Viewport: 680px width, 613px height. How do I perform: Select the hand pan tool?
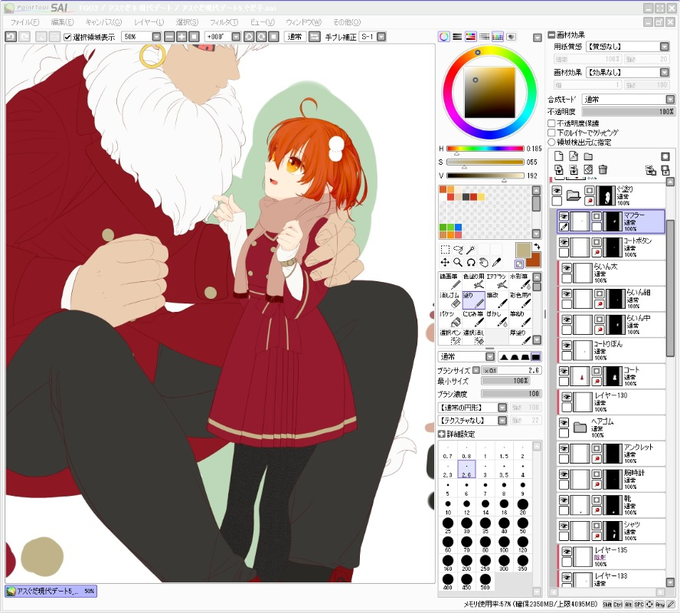484,262
